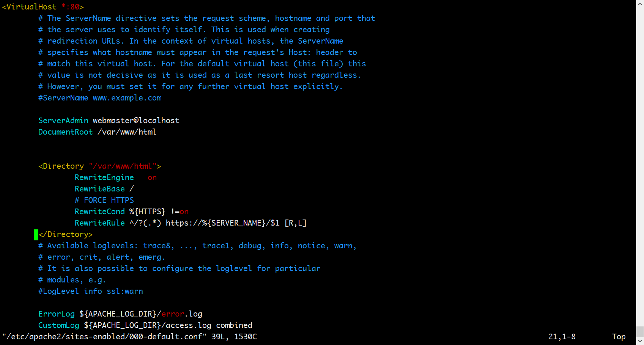Screen dimensions: 644x345
Task: Click the file path in the status line
Action: pos(104,337)
